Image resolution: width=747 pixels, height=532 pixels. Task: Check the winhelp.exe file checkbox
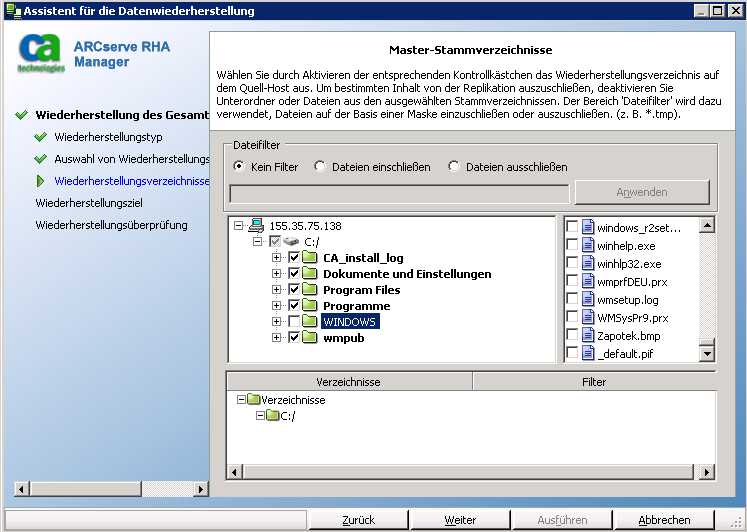[572, 245]
